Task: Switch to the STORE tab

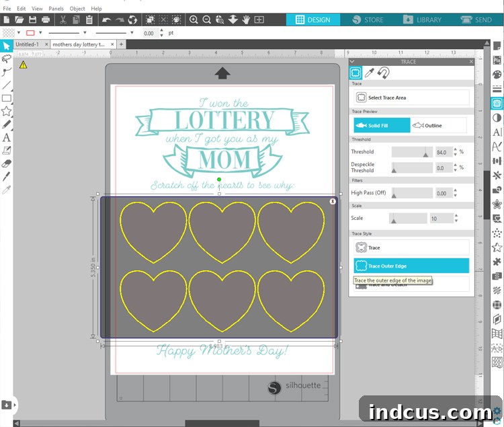Action: 368,20
